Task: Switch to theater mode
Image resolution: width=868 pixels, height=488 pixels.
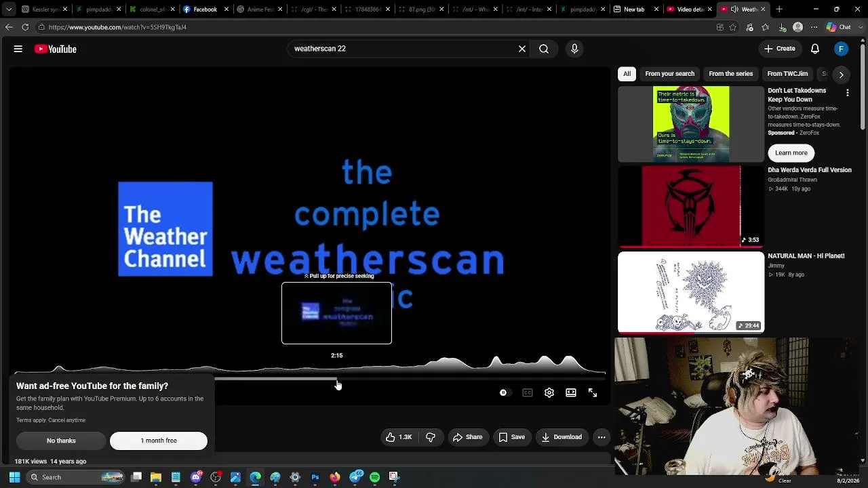Action: point(571,393)
